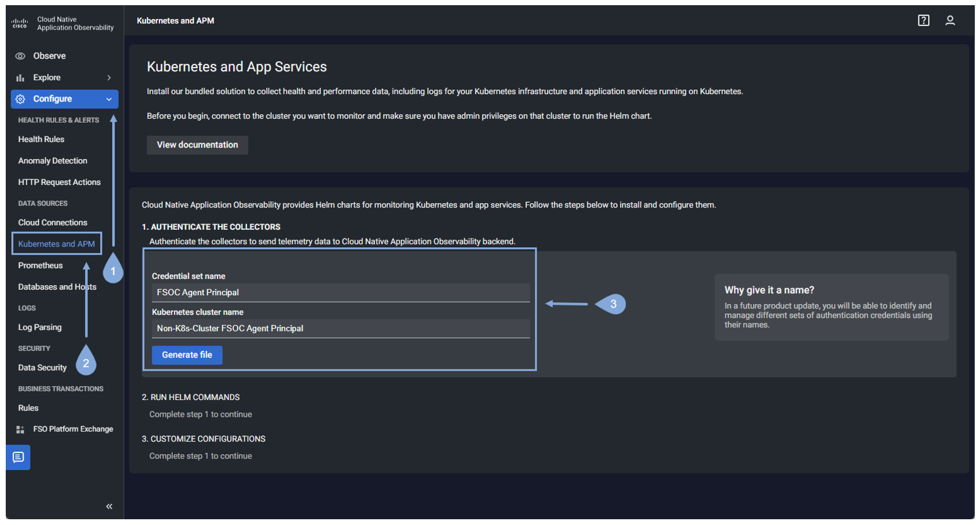Viewport: 980px width, 525px height.
Task: Click the Explore bar chart icon
Action: coord(20,78)
